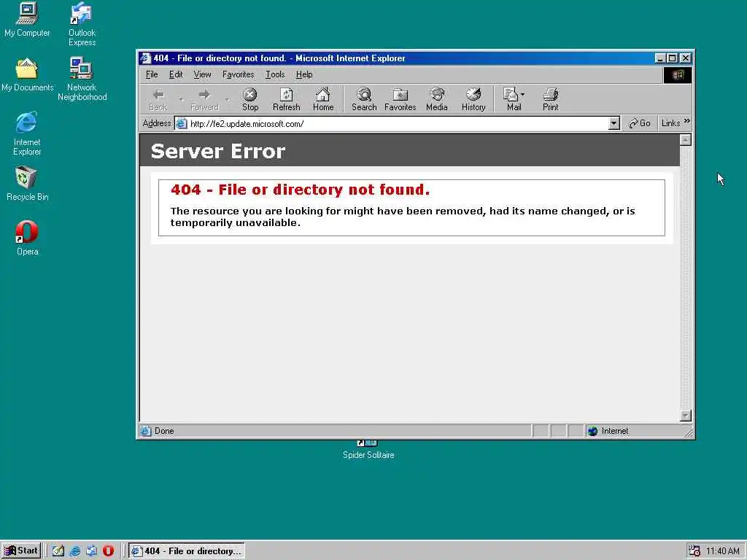Click the Server Error heading

[x=217, y=152]
